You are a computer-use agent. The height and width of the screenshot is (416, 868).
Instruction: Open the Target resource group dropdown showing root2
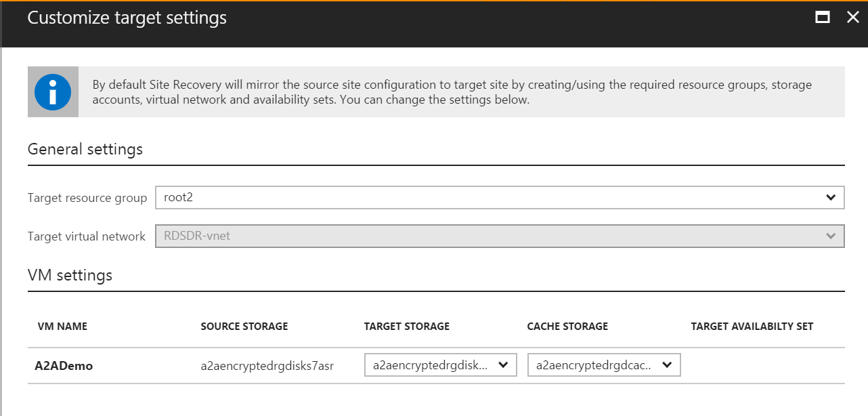tap(500, 197)
